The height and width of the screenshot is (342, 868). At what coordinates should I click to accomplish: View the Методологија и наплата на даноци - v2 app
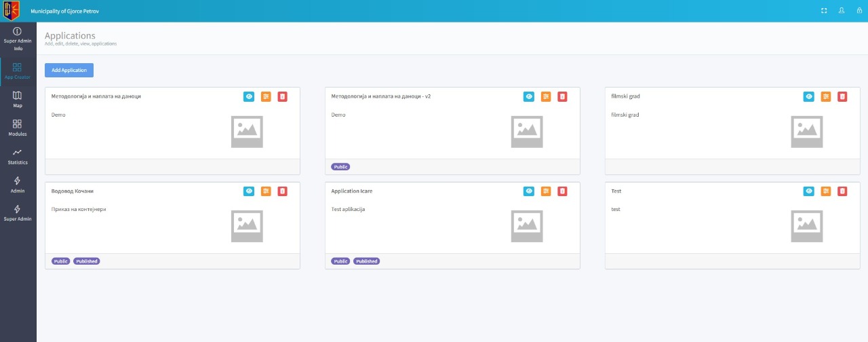(x=529, y=96)
